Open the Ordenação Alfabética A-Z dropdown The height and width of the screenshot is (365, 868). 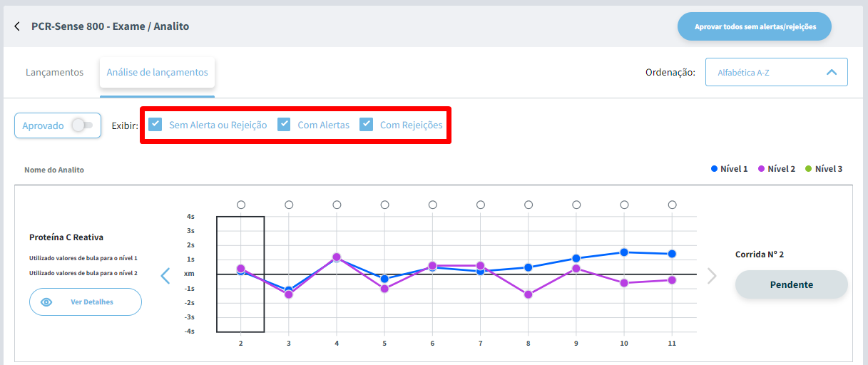point(777,72)
